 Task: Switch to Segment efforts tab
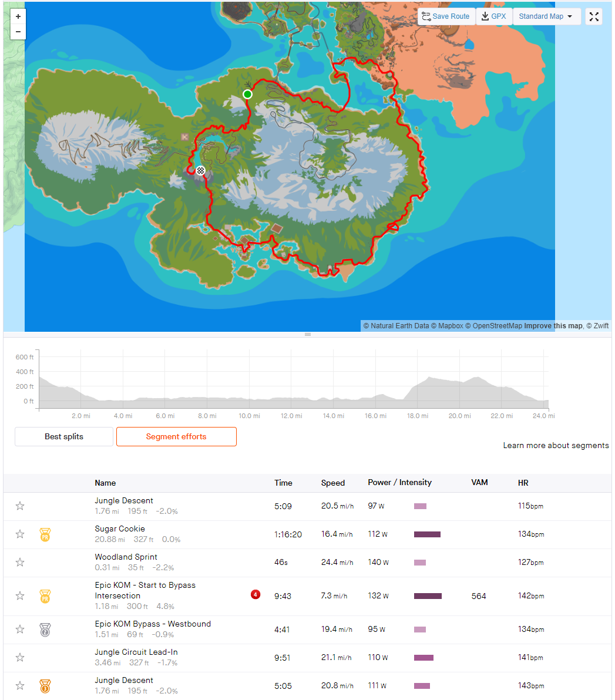click(x=176, y=436)
